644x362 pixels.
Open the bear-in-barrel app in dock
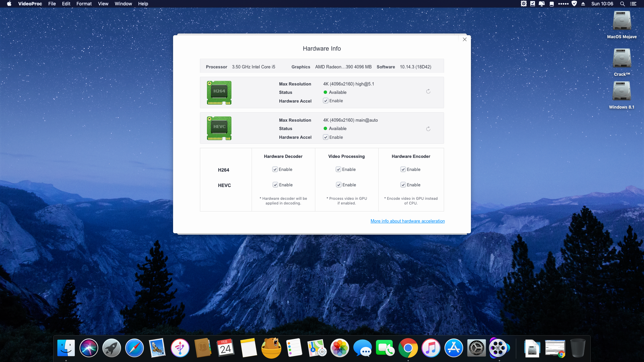point(271,348)
